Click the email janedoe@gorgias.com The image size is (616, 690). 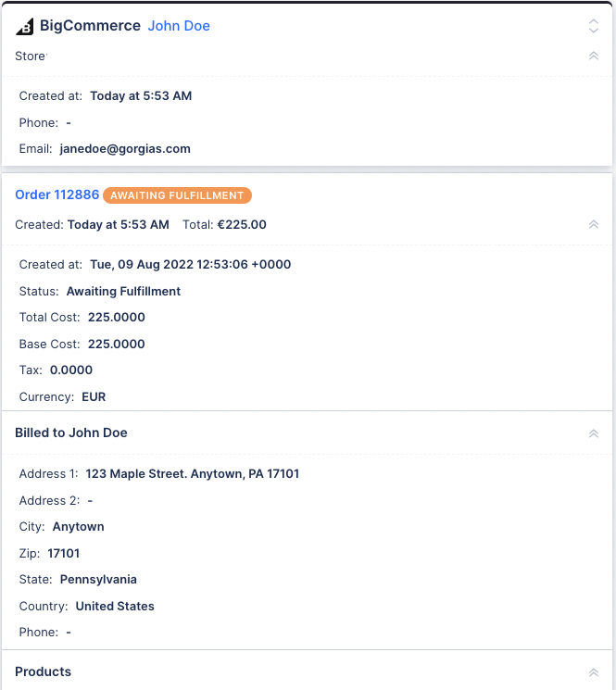[x=125, y=149]
